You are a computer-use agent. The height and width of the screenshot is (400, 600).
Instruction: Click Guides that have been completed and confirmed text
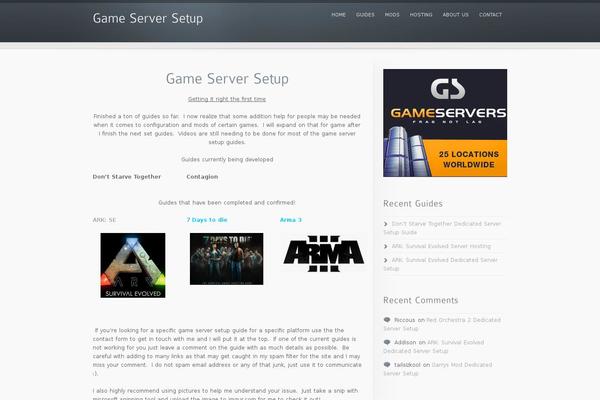(x=227, y=202)
